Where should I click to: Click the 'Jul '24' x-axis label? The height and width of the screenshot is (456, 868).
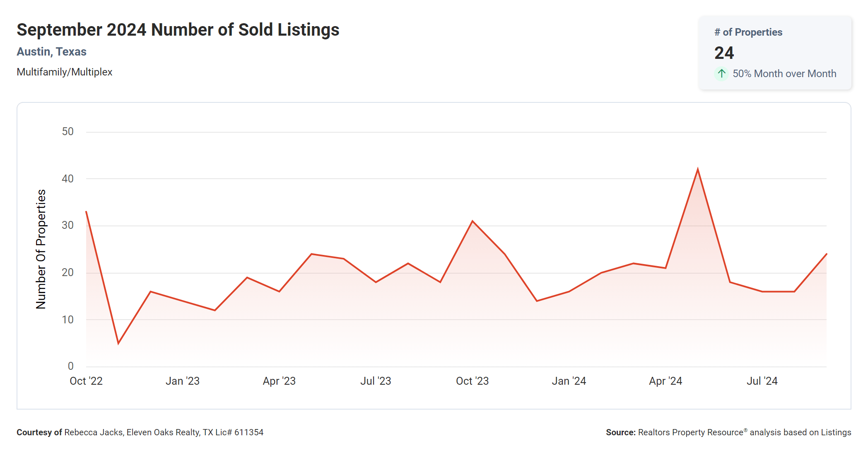pos(762,381)
